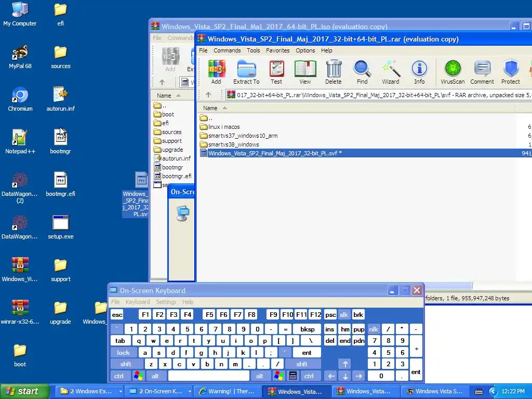Toggle the right alt key
532x399 pixels.
pos(260,376)
